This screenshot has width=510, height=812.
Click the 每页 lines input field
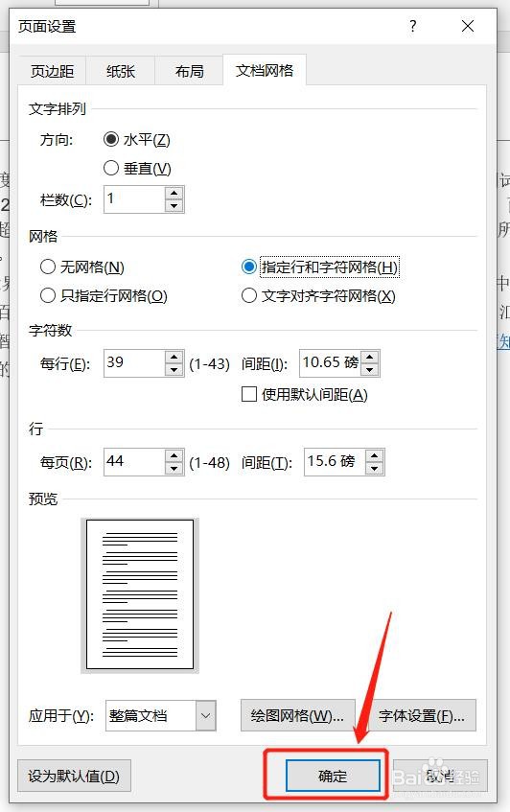tap(134, 461)
